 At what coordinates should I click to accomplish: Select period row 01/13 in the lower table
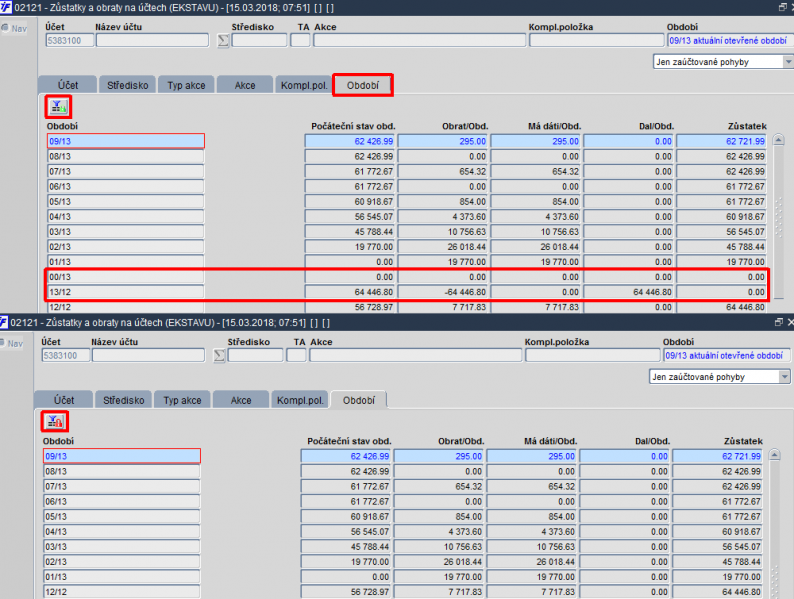pos(122,577)
